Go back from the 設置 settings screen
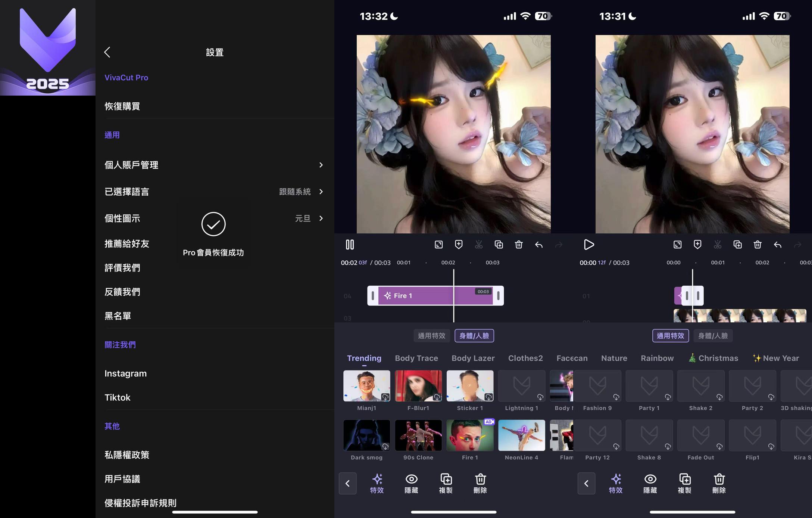The width and height of the screenshot is (812, 518). click(x=107, y=52)
